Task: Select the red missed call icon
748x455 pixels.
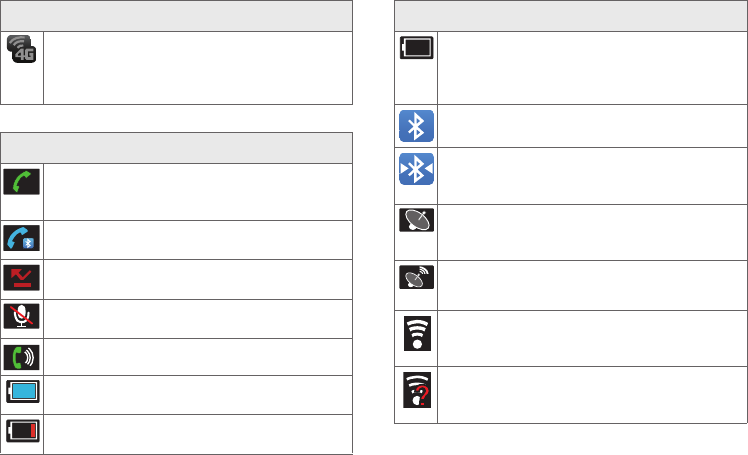Action: pos(22,279)
